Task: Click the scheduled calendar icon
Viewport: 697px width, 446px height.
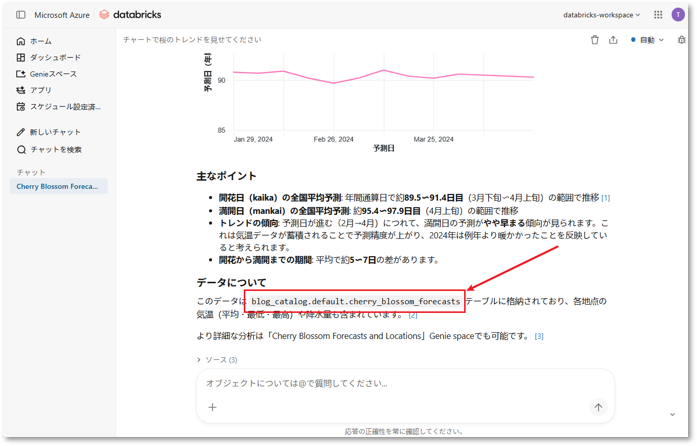Action: [20, 107]
